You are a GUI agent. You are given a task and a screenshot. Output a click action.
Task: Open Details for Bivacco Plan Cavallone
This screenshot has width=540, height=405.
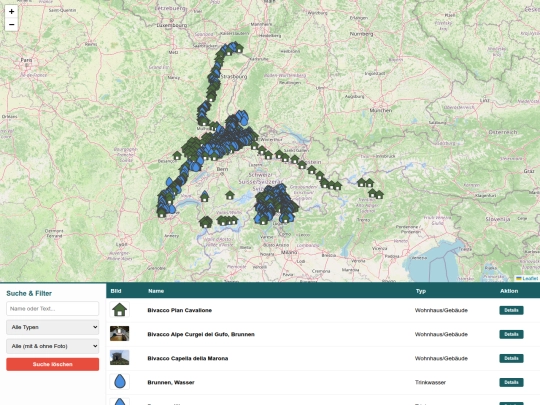511,310
